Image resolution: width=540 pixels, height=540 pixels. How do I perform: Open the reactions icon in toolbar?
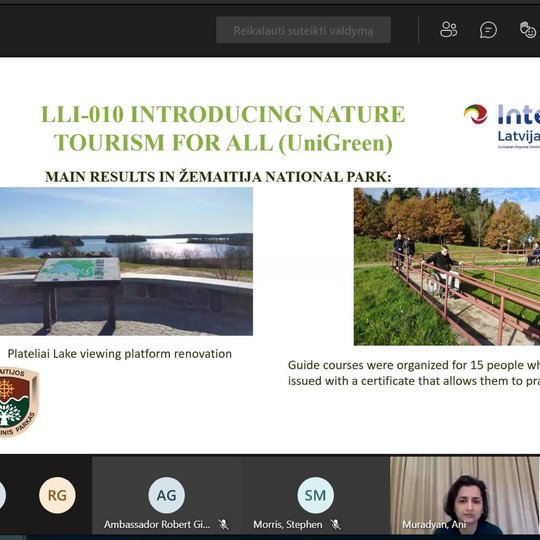pos(529,30)
